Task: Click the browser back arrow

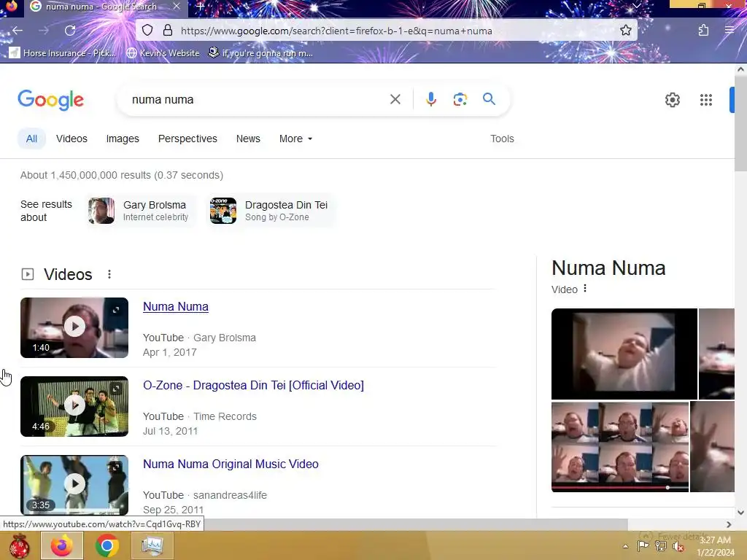Action: (18, 31)
